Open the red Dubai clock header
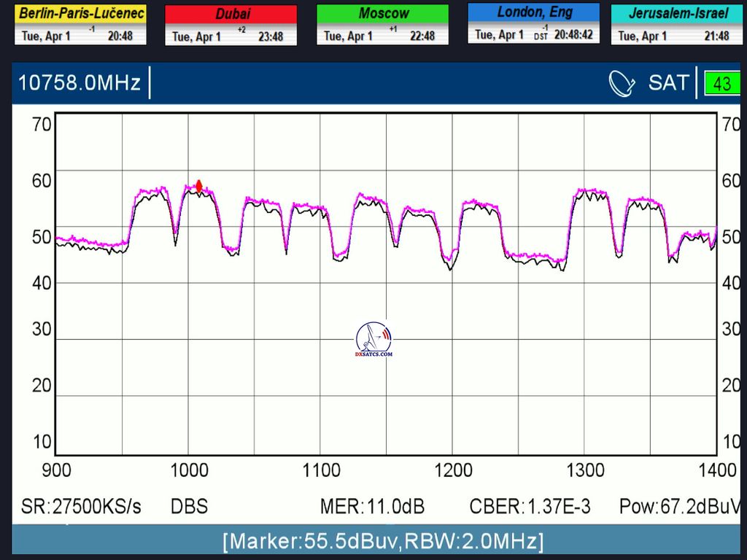This screenshot has height=560, width=747. click(x=231, y=14)
